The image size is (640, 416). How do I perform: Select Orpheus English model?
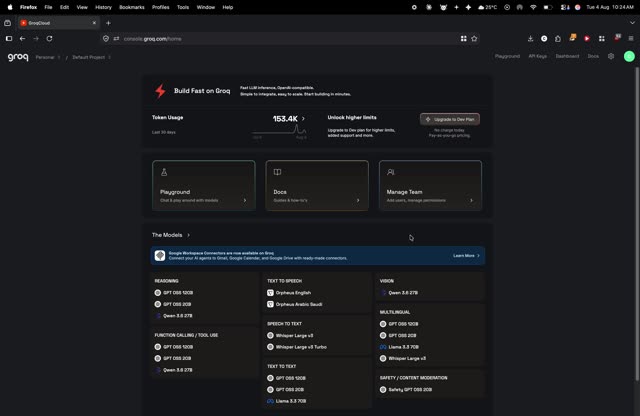[289, 293]
